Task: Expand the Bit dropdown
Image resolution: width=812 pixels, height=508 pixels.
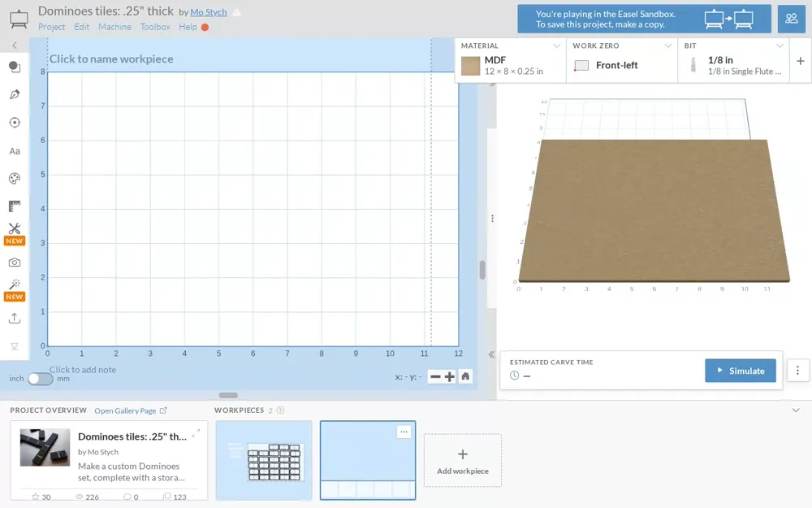Action: tap(780, 46)
